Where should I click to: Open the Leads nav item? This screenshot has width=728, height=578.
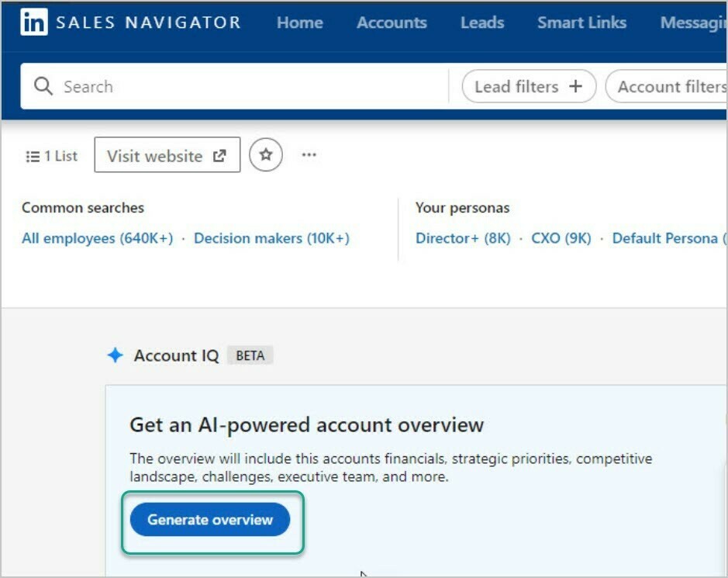[482, 22]
